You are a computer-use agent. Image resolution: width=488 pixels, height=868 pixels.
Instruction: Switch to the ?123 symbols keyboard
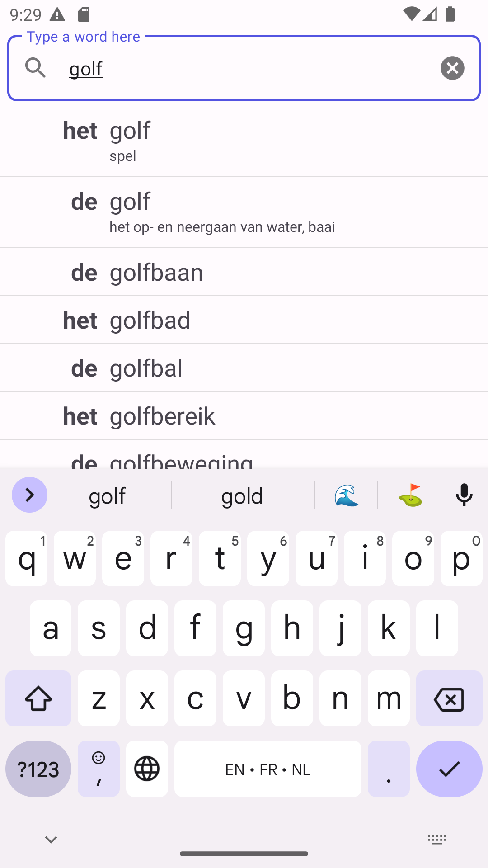(38, 769)
